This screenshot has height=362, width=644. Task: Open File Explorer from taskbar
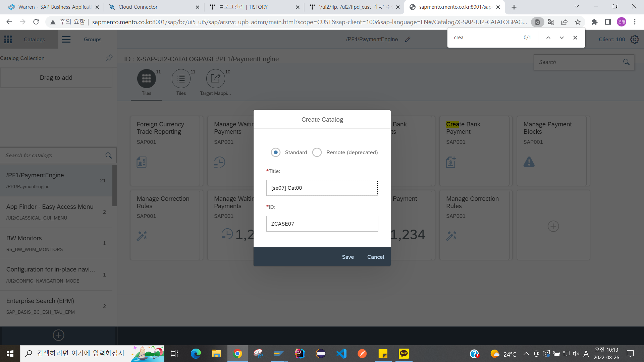[216, 354]
